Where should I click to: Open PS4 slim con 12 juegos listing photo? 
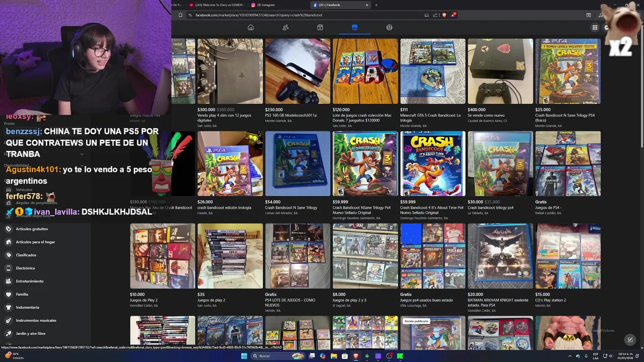pyautogui.click(x=230, y=71)
